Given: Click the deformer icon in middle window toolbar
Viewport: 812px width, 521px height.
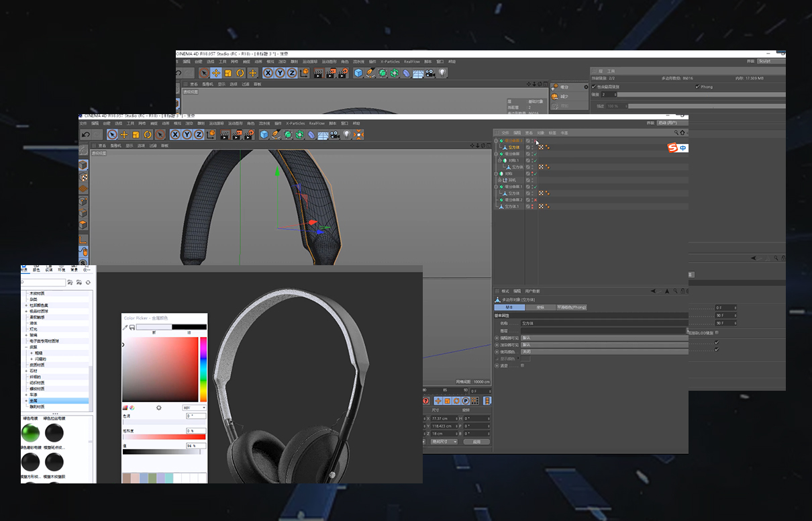Looking at the screenshot, I should point(311,134).
